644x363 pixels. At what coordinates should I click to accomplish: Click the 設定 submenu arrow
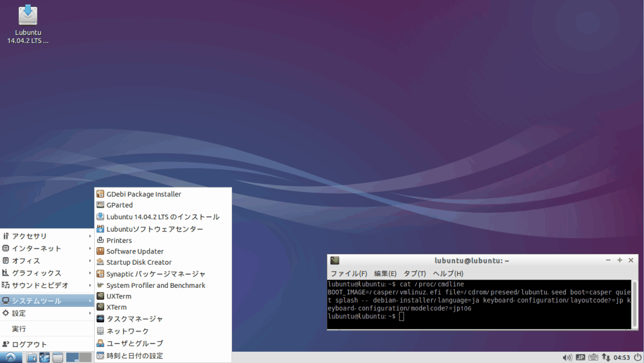(90, 313)
